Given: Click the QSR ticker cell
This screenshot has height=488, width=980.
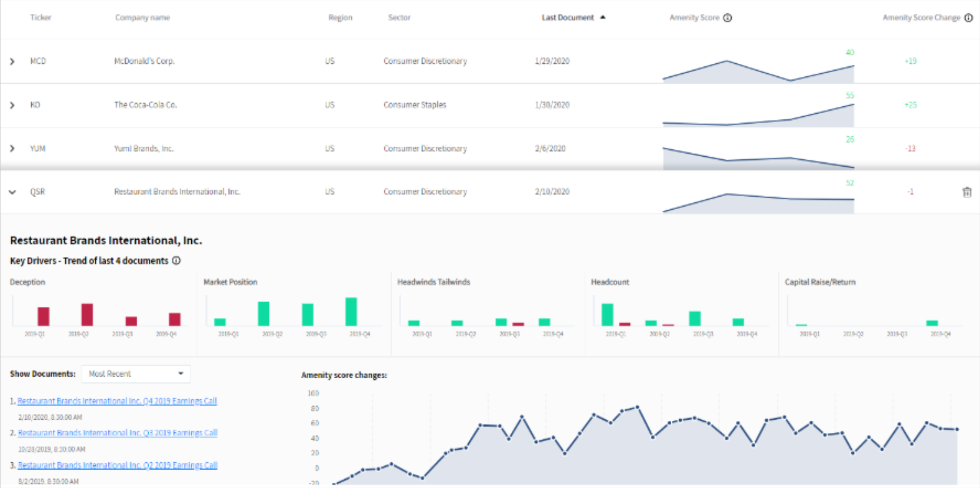Looking at the screenshot, I should click(x=38, y=191).
